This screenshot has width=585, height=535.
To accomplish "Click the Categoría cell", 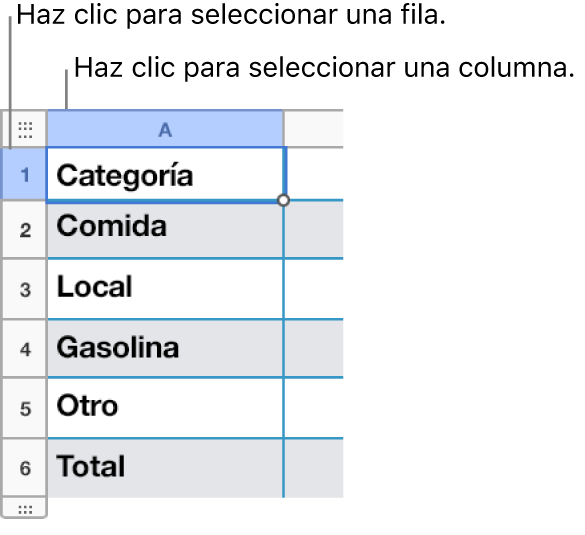I will [165, 175].
